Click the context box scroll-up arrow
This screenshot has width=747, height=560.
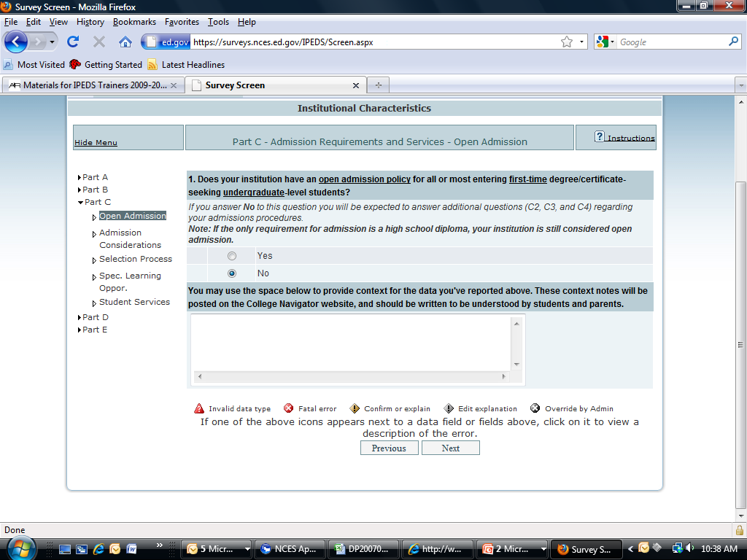tap(516, 323)
